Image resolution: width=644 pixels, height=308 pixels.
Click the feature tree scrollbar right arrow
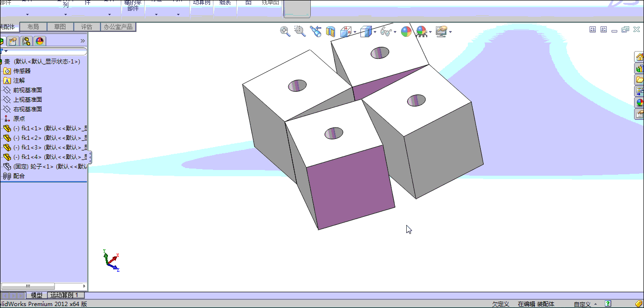point(85,286)
